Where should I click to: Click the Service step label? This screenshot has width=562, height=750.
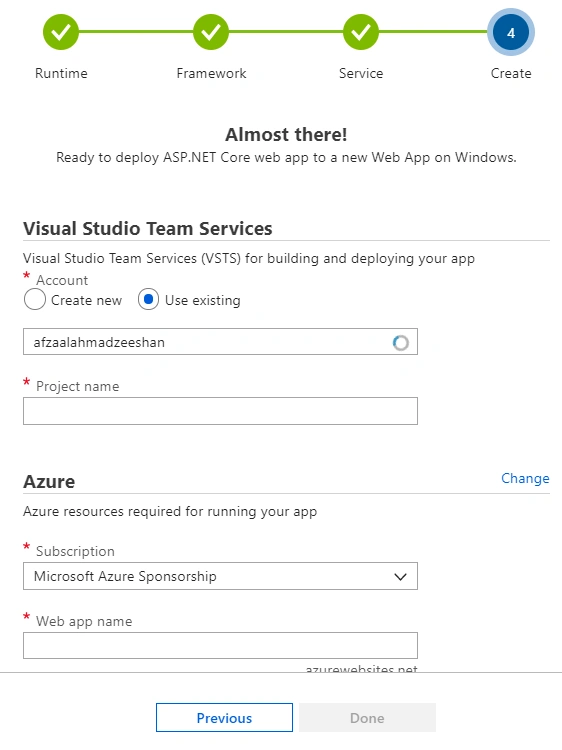pos(361,73)
